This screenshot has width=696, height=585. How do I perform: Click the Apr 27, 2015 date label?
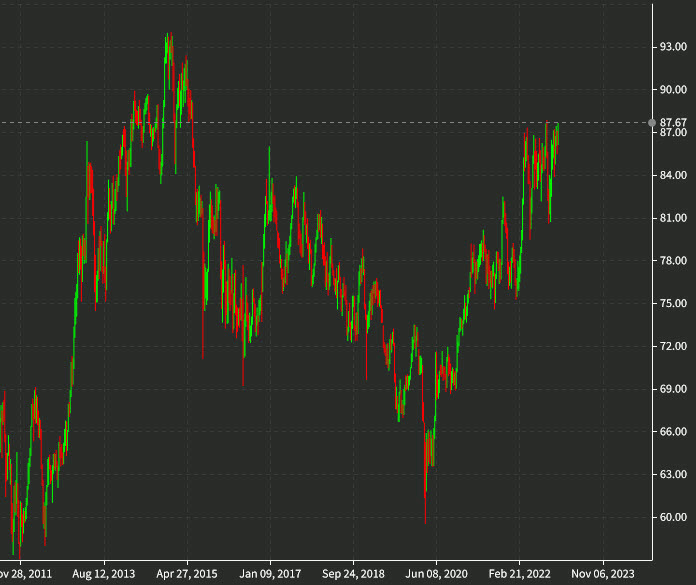(187, 574)
